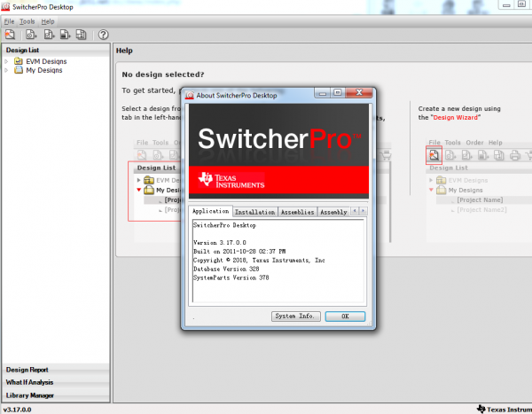Minimize the main SwitcherPro window
The height and width of the screenshot is (414, 532).
tap(506, 4)
